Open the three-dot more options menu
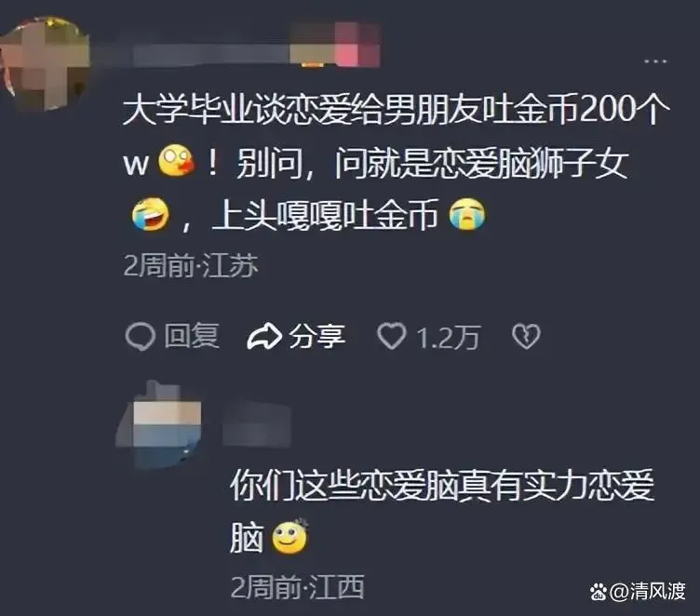 tap(655, 60)
